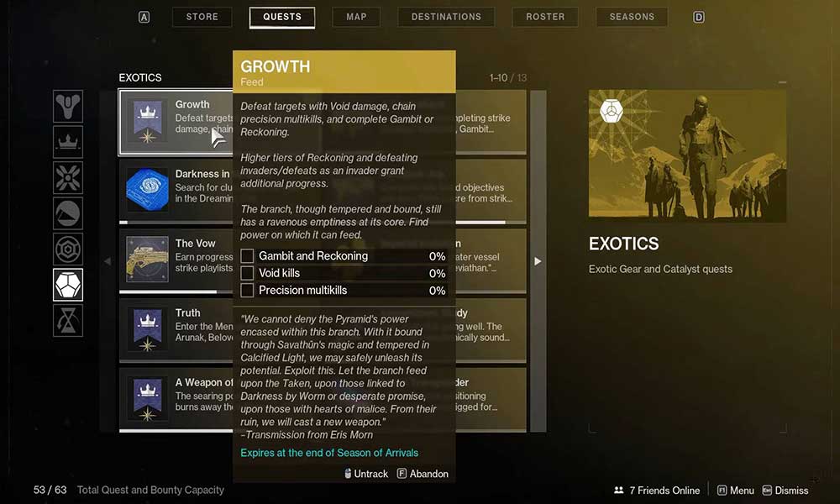Click the Exotics category artwork thumbnail
840x504 pixels.
687,155
